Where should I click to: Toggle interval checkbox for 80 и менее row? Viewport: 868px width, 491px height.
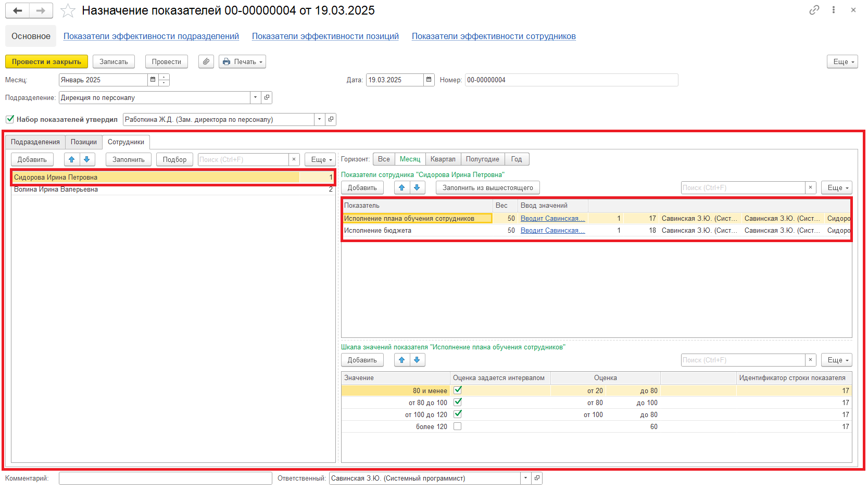[457, 390]
